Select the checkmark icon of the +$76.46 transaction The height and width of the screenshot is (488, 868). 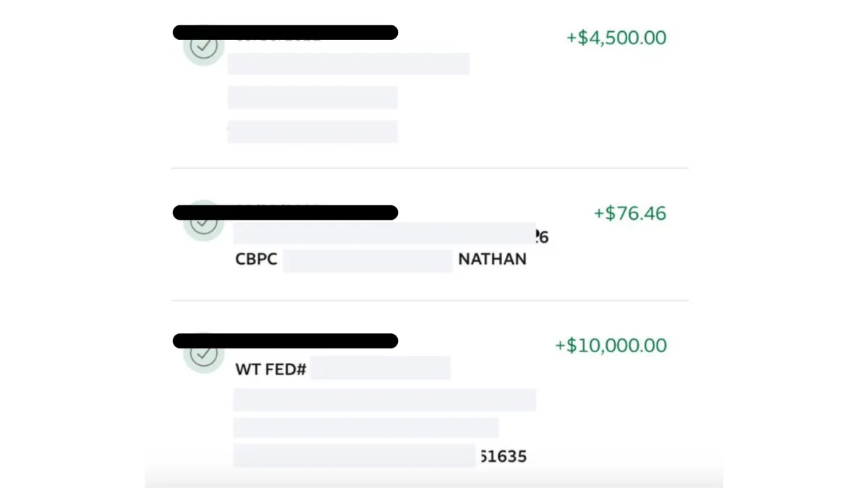click(x=203, y=221)
